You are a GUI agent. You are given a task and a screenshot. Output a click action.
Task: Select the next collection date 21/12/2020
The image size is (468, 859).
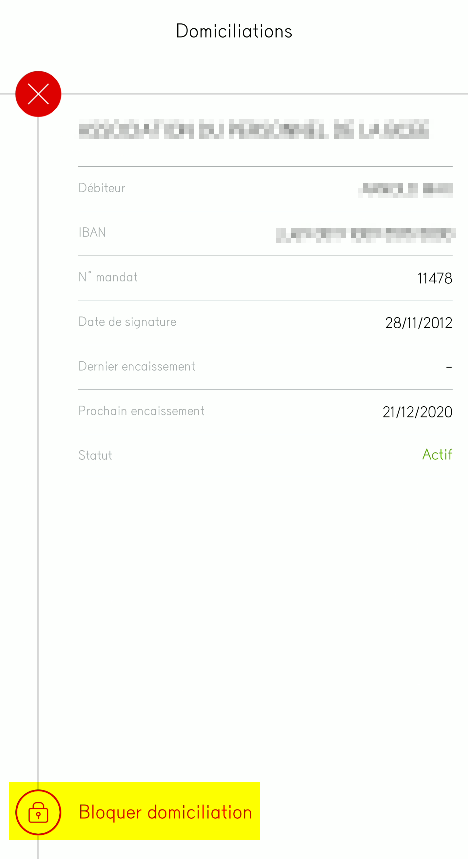point(418,412)
